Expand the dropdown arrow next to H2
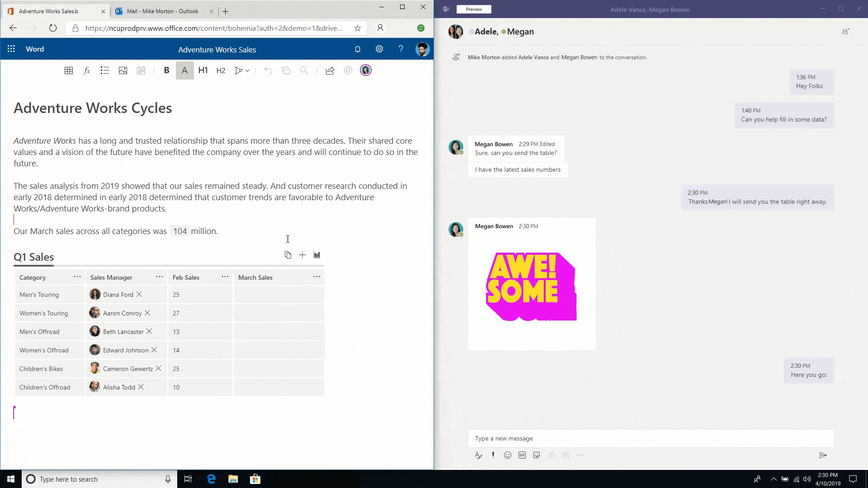The image size is (868, 488). point(248,70)
